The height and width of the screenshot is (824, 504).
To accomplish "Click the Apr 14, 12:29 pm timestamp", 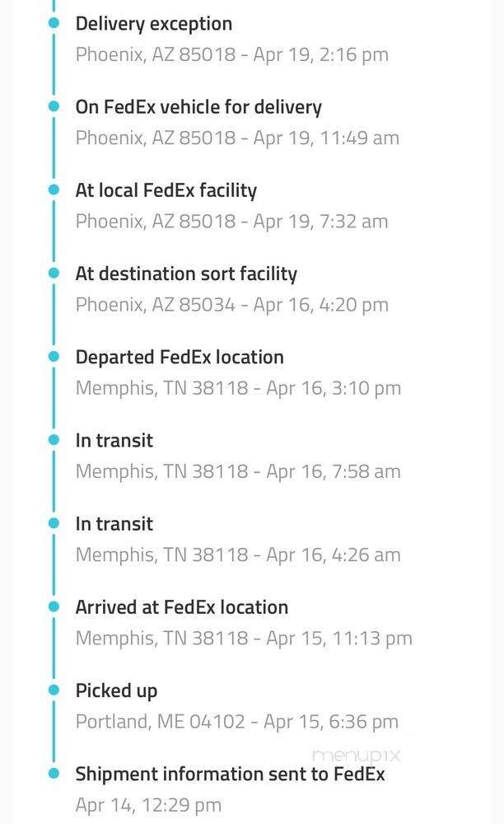I will 148,805.
